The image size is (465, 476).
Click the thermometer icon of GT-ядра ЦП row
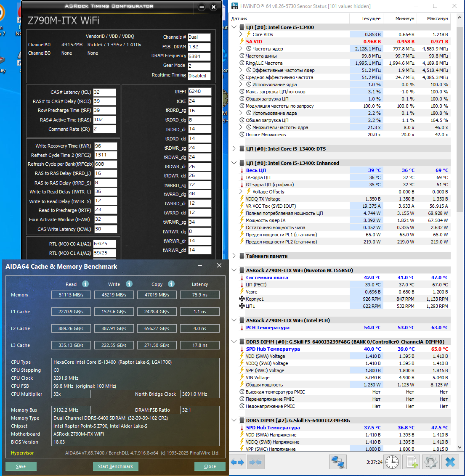(x=242, y=185)
